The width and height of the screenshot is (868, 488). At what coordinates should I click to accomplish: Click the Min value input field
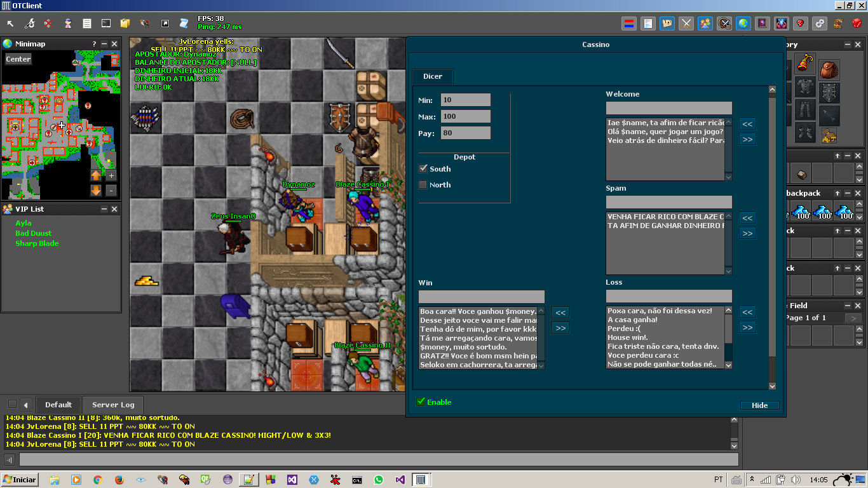tap(466, 100)
